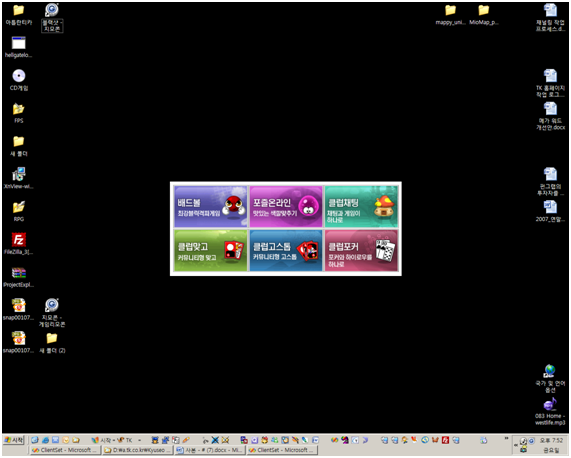Select the hellgatelo... desktop icon
This screenshot has height=458, width=571.
[x=19, y=43]
